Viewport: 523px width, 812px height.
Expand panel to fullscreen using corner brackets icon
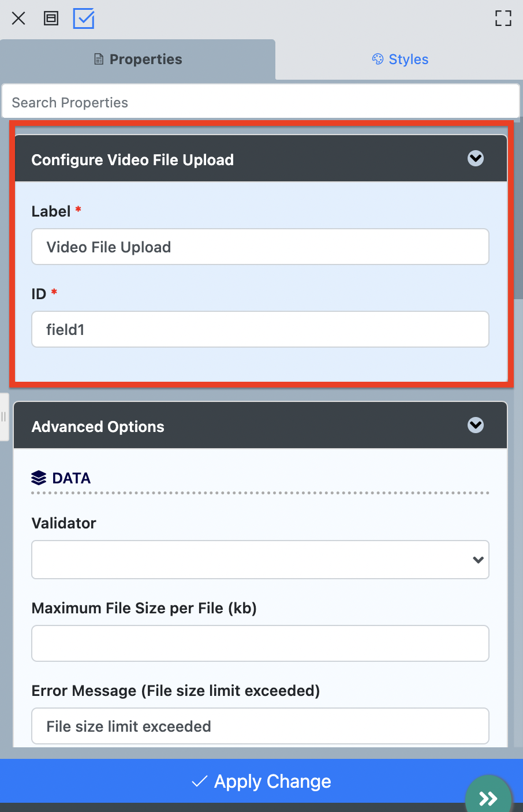[x=503, y=18]
